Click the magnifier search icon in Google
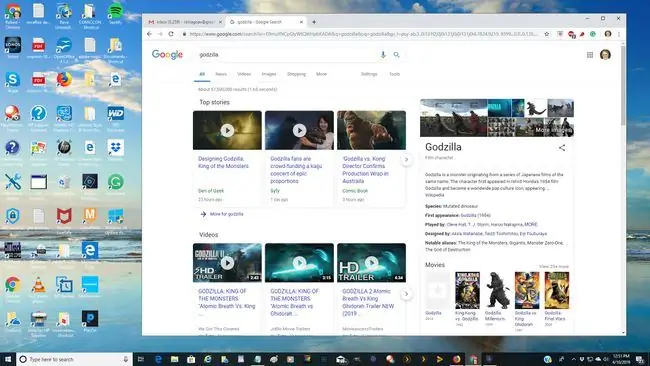 (397, 55)
